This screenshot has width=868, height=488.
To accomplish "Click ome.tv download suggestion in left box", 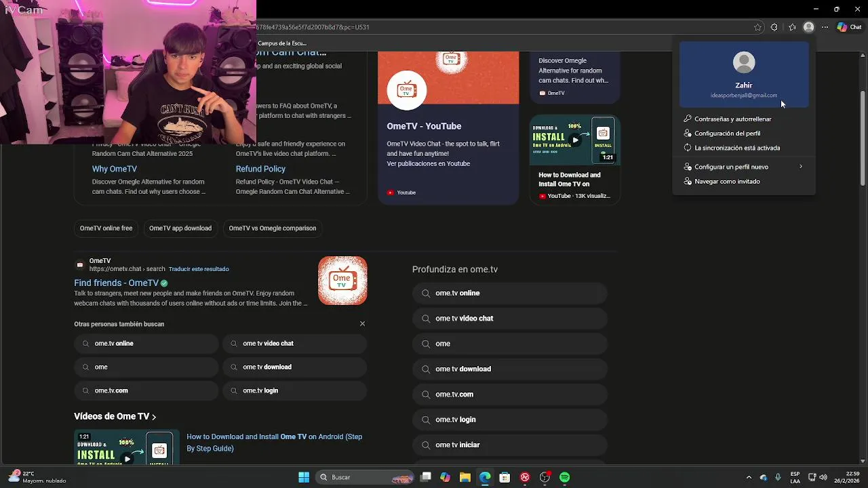I will tap(295, 367).
